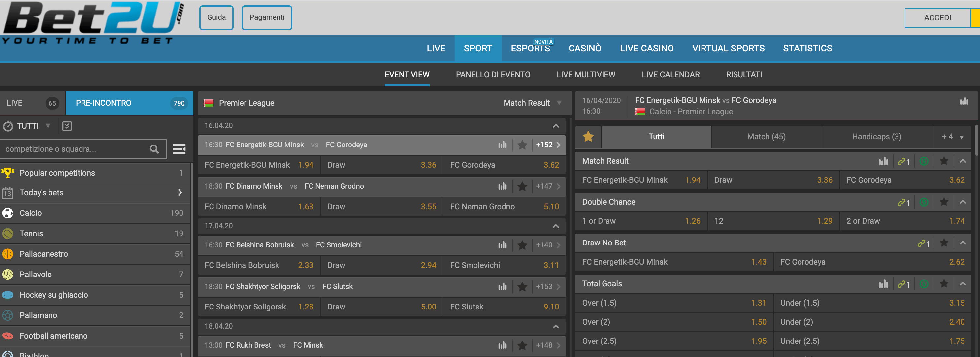Open stats icon in event header top right

click(964, 101)
